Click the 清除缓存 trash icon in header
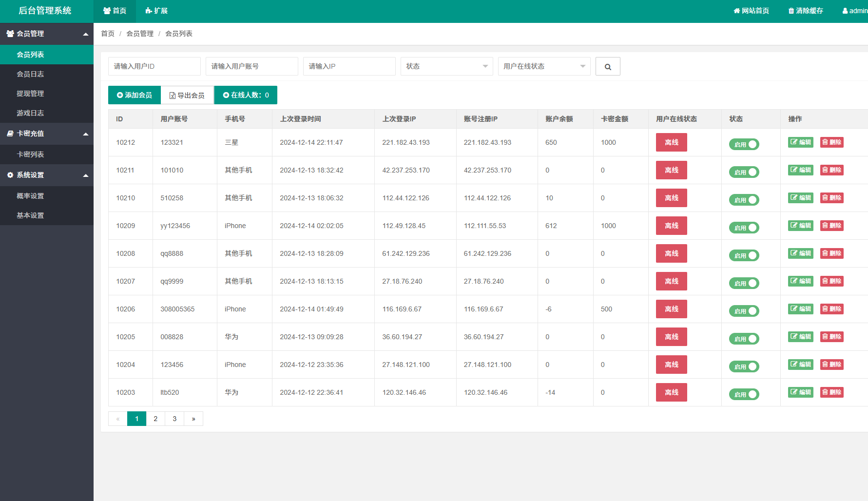The image size is (868, 501). (x=791, y=11)
